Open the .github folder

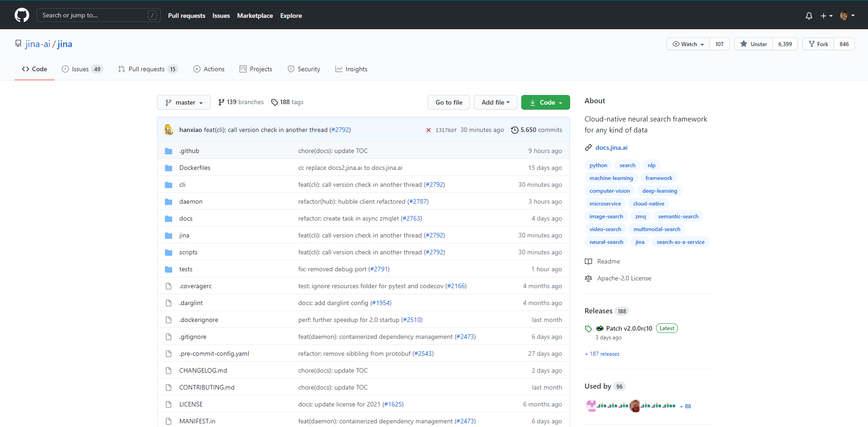[x=189, y=151]
